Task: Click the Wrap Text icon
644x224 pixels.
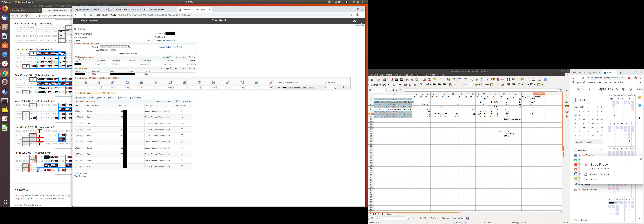Action: click(450, 85)
